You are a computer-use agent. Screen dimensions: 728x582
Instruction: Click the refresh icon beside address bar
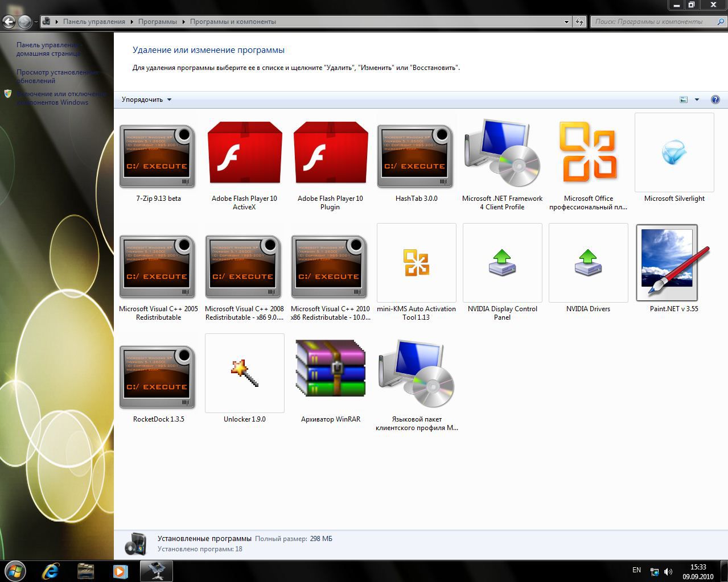(x=579, y=22)
